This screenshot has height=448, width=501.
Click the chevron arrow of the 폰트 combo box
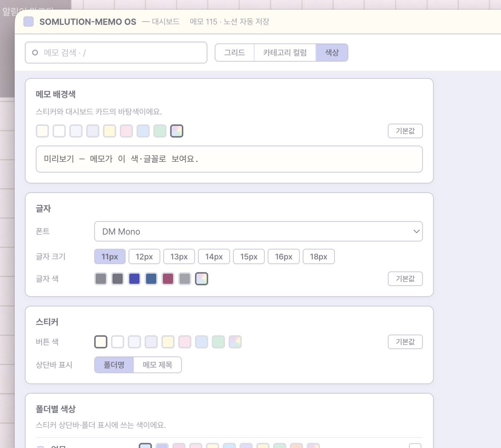416,232
